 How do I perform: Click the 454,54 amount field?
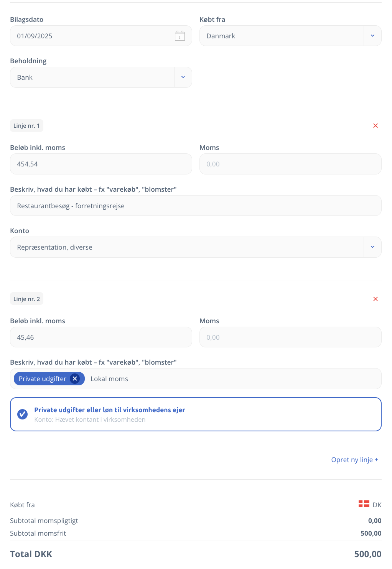(x=101, y=164)
